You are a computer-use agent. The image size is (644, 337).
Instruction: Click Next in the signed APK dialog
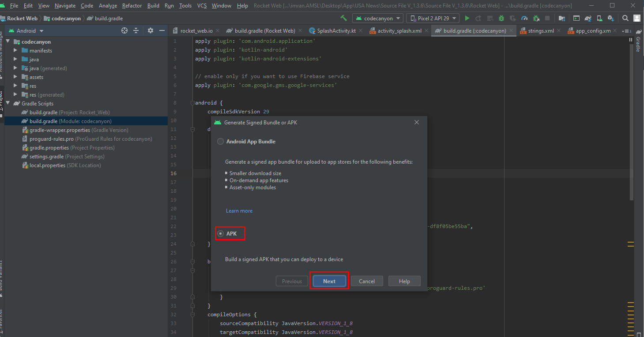(329, 281)
